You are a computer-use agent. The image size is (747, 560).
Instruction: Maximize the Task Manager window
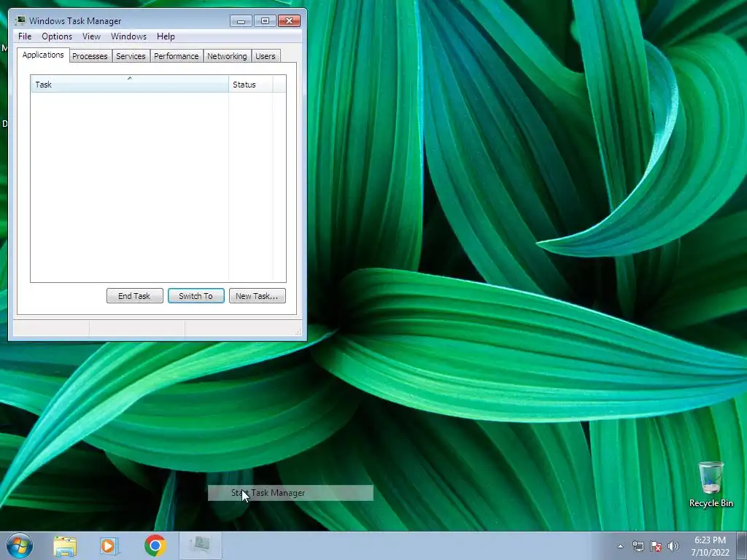(x=265, y=21)
